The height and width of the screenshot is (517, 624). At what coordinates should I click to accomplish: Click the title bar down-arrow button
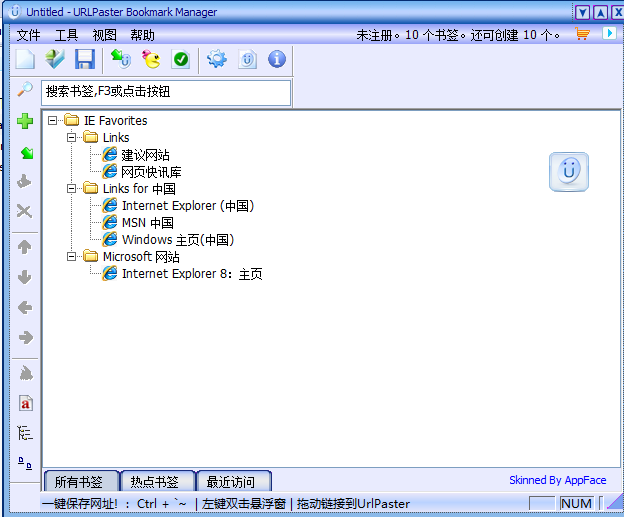click(582, 13)
